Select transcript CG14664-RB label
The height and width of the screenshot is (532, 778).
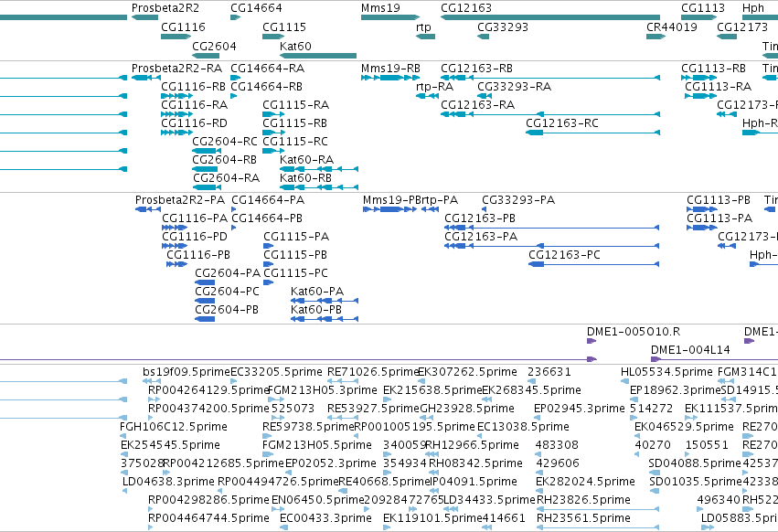coord(266,86)
